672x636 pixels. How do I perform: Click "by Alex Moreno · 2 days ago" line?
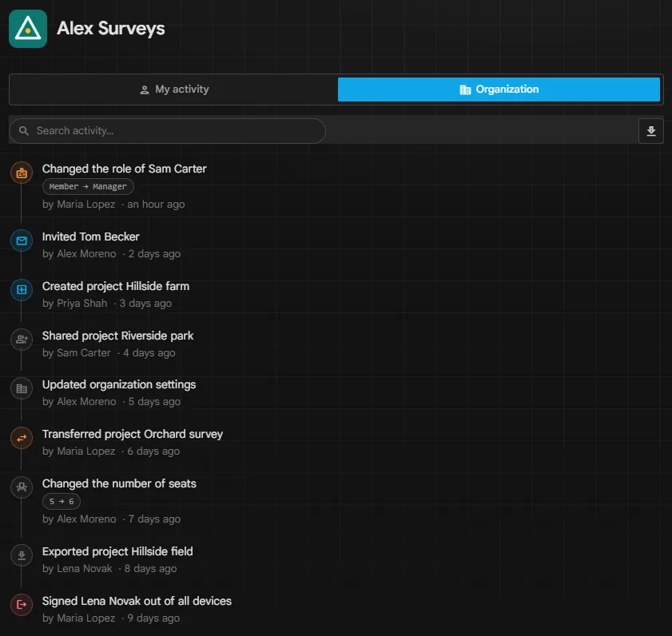(111, 254)
